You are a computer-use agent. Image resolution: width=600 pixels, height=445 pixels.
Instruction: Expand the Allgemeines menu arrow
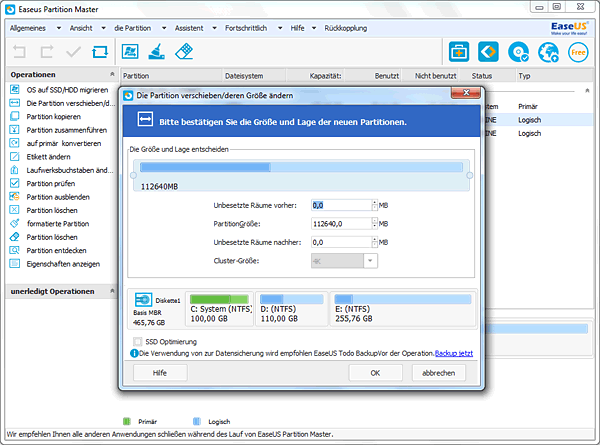coord(59,28)
